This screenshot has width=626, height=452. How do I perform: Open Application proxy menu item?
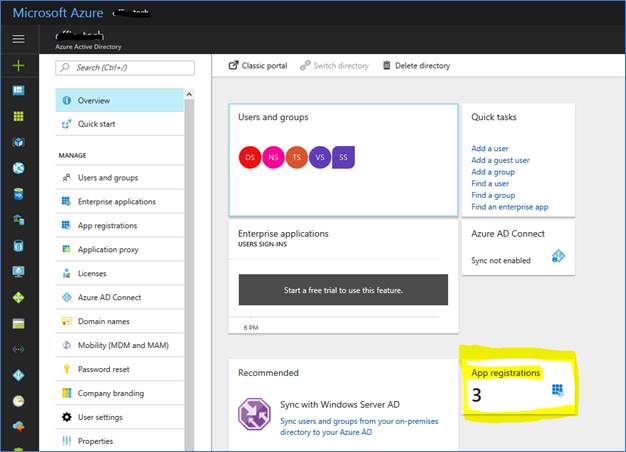click(x=120, y=250)
